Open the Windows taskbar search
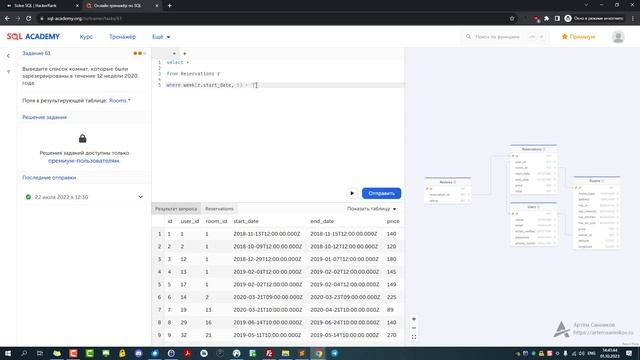 click(24, 353)
